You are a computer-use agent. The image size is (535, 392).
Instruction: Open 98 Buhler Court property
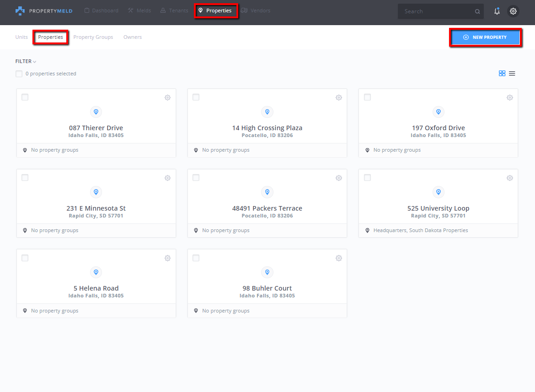(x=267, y=288)
